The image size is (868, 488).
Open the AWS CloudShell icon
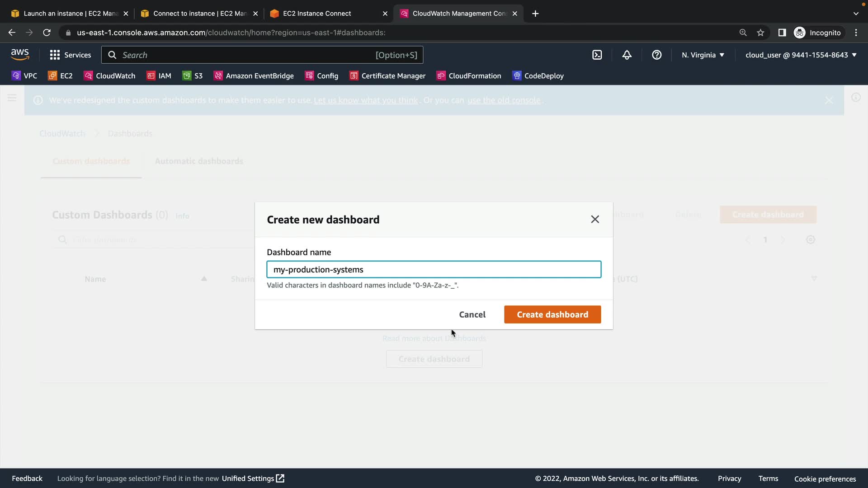coord(597,55)
